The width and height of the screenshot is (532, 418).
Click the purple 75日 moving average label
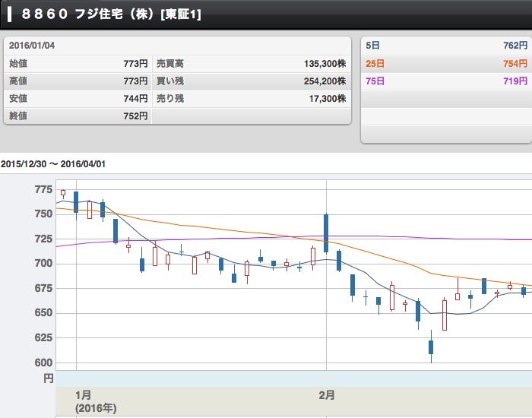click(375, 81)
